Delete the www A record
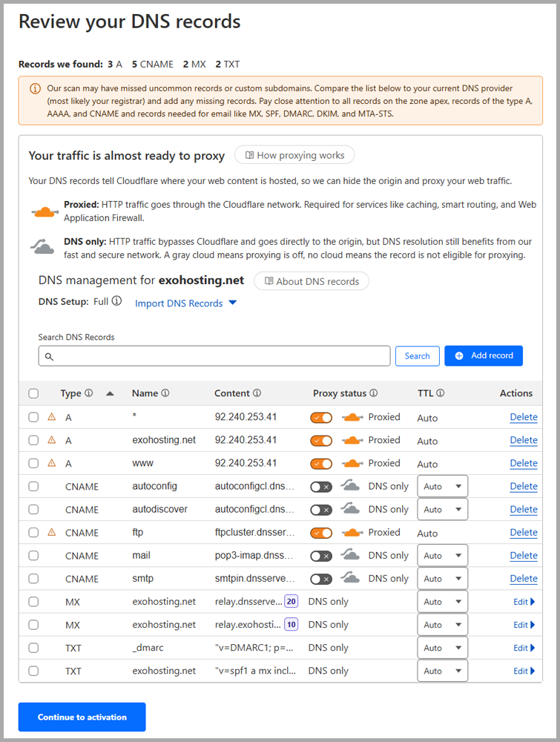Screen dimensions: 560x742 pyautogui.click(x=523, y=463)
